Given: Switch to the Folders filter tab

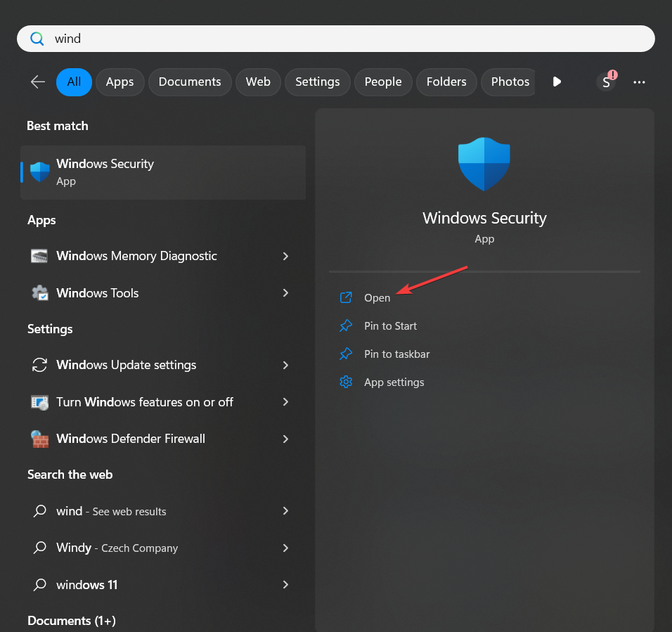Looking at the screenshot, I should [x=446, y=82].
